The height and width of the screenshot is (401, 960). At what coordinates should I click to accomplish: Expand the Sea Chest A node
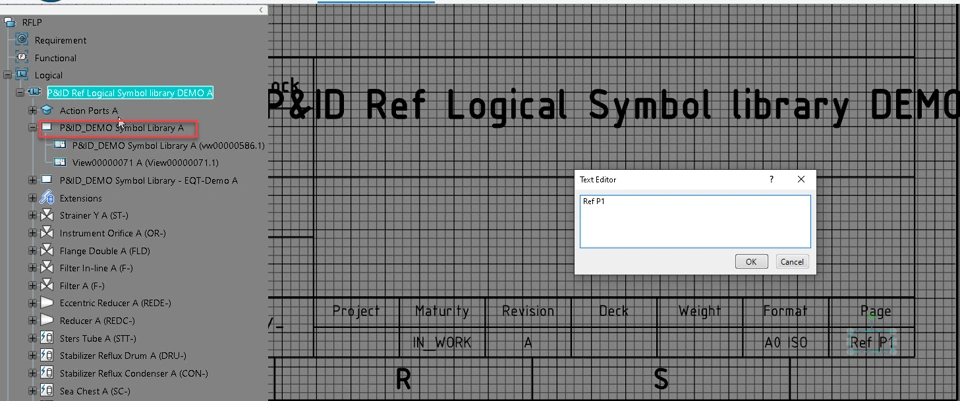tap(32, 391)
